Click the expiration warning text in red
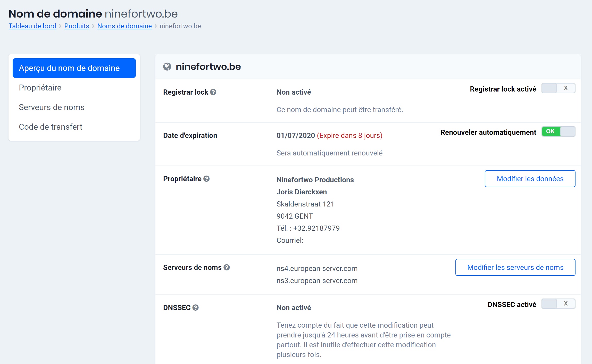 point(349,135)
